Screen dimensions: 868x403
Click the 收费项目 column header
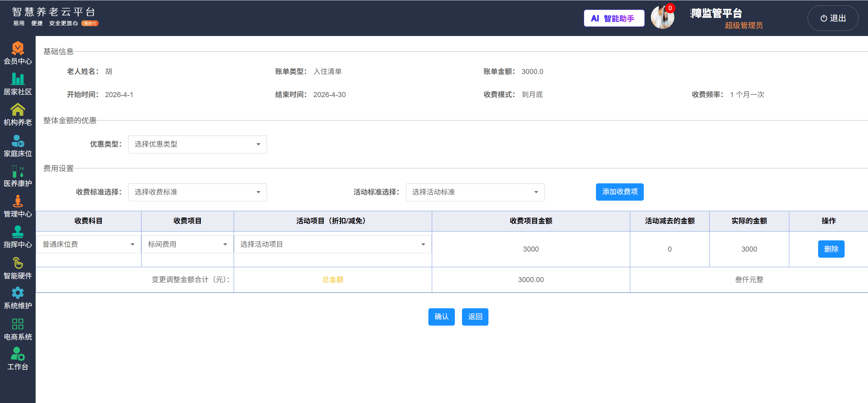click(x=188, y=221)
